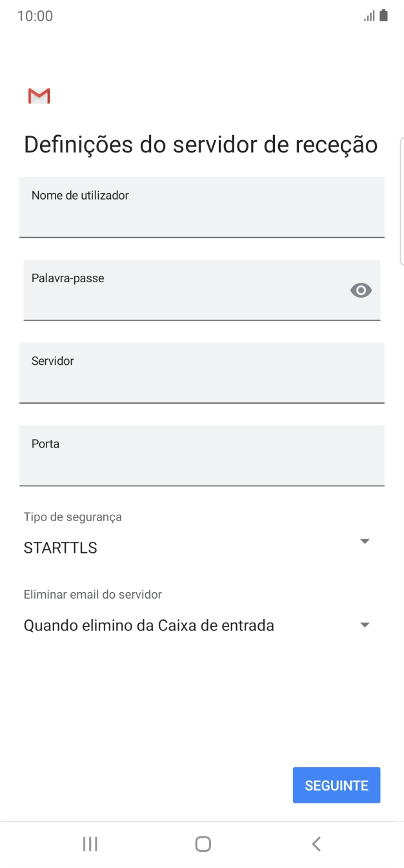
Task: Click the STARTTLS dropdown arrow
Action: tap(363, 541)
